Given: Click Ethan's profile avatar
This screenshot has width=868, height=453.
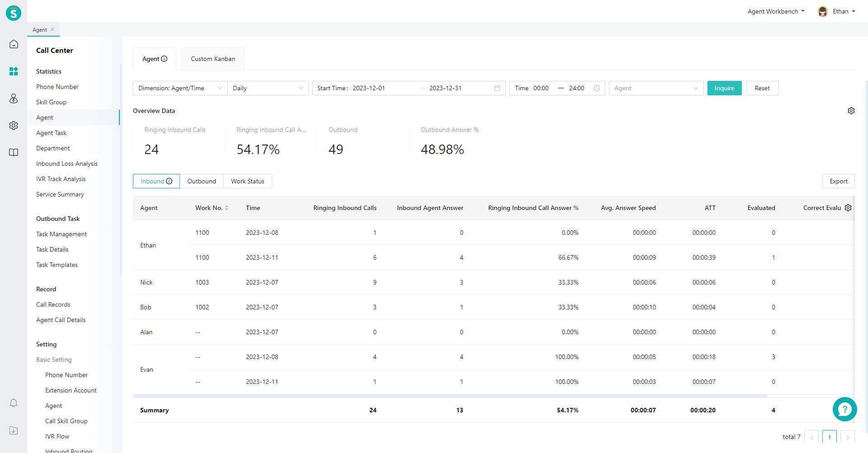Looking at the screenshot, I should pos(823,11).
